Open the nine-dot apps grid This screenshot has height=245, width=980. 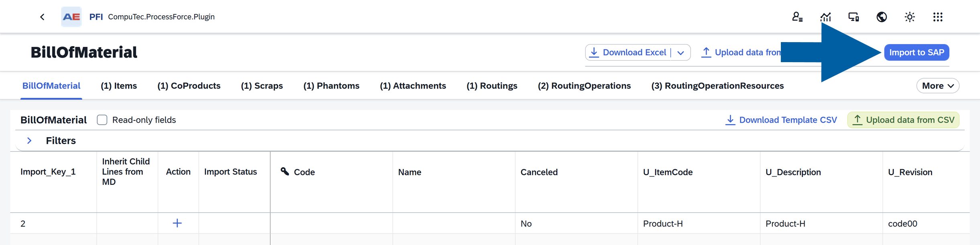point(938,17)
